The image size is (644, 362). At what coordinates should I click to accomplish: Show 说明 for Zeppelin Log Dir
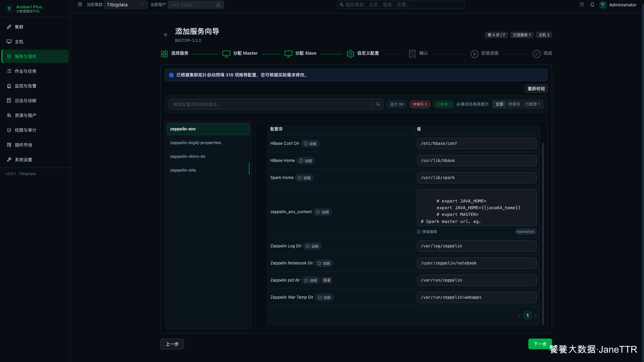pyautogui.click(x=312, y=246)
